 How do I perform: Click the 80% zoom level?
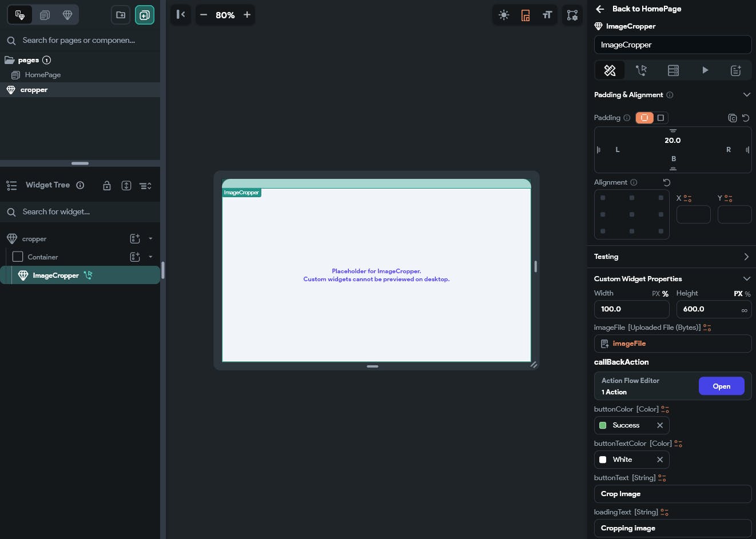tap(225, 15)
